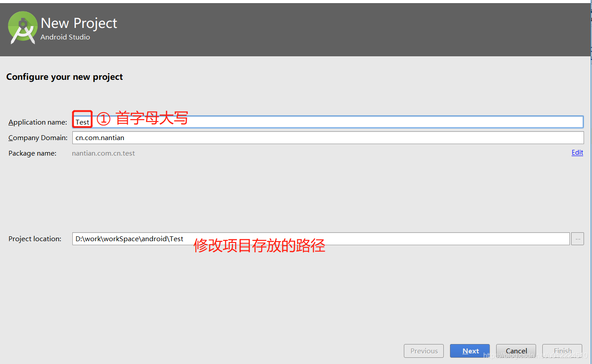Click the Android Studio logo icon
The image size is (592, 364).
[23, 27]
